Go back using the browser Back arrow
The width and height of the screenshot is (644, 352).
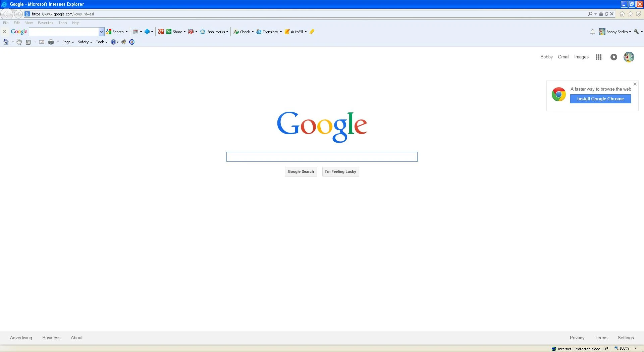click(x=7, y=14)
